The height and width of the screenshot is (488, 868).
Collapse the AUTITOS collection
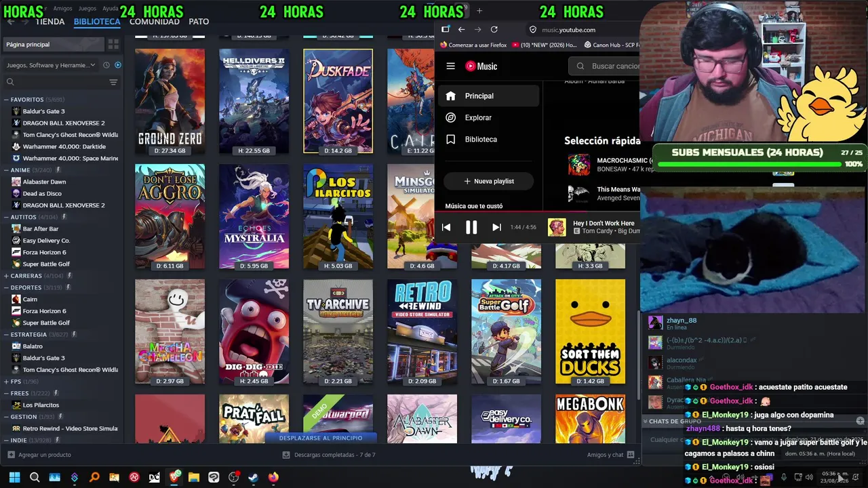pyautogui.click(x=5, y=217)
